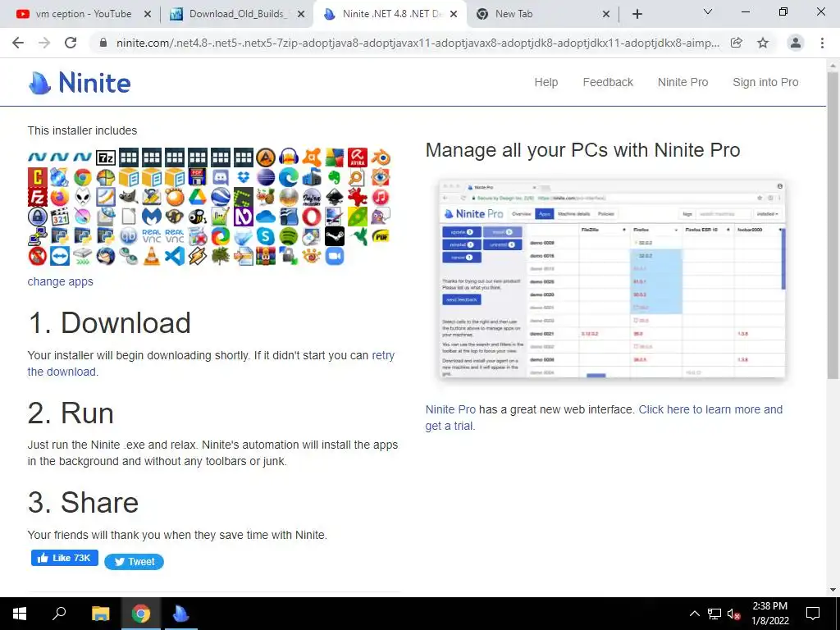The image size is (840, 630).
Task: Click the Google Drive triangle icon
Action: click(197, 197)
